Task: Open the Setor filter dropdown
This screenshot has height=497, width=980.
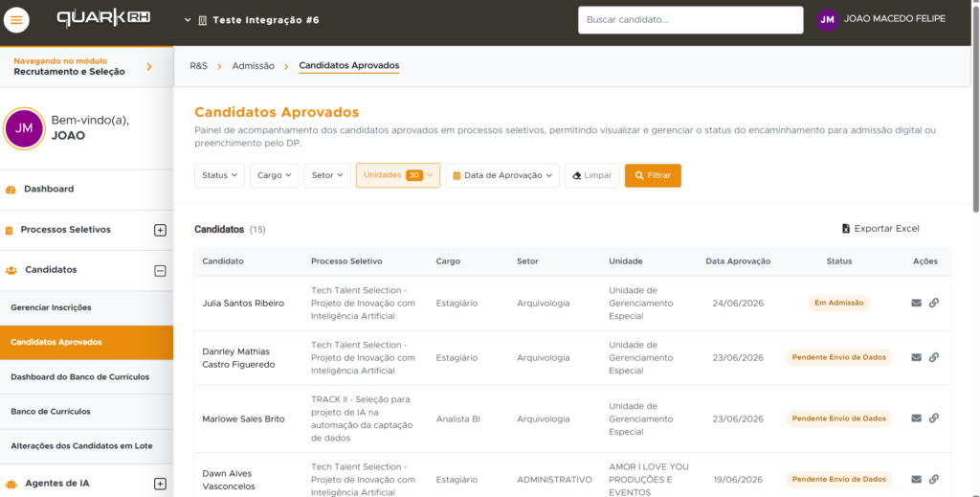Action: point(327,175)
